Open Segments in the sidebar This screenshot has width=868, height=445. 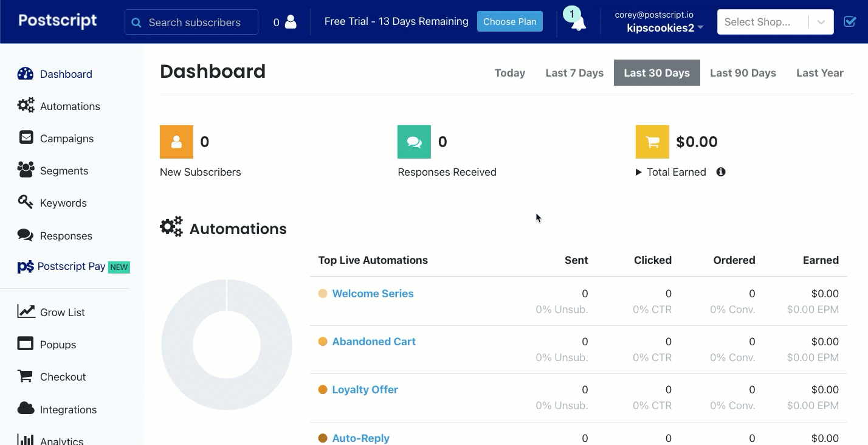64,171
